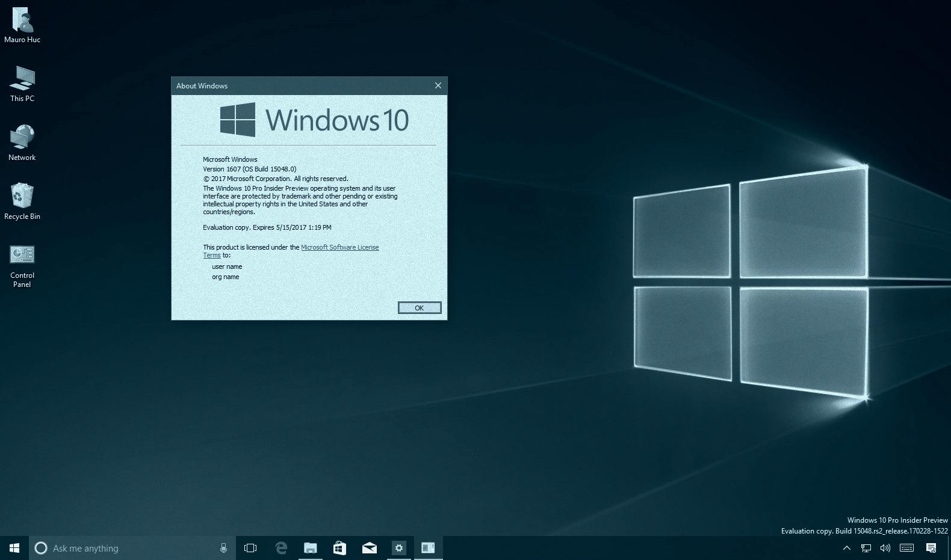Close the About Windows dialog
Image resolution: width=951 pixels, height=560 pixels.
pos(438,85)
